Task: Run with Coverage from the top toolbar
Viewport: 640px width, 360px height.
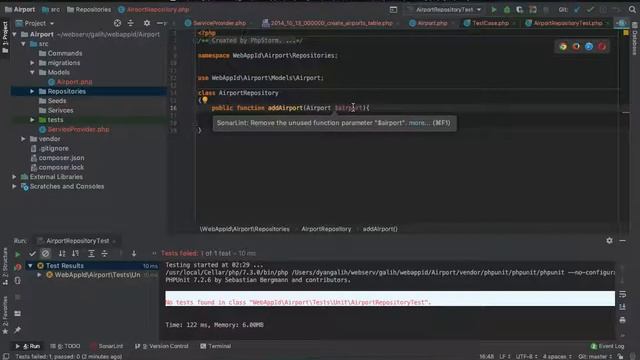Action: (520, 9)
